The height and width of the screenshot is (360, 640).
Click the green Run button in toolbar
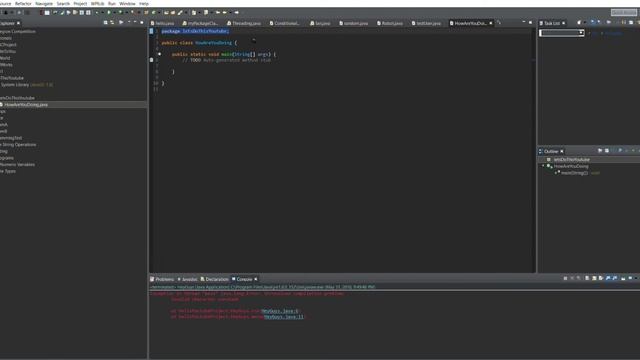tap(109, 13)
